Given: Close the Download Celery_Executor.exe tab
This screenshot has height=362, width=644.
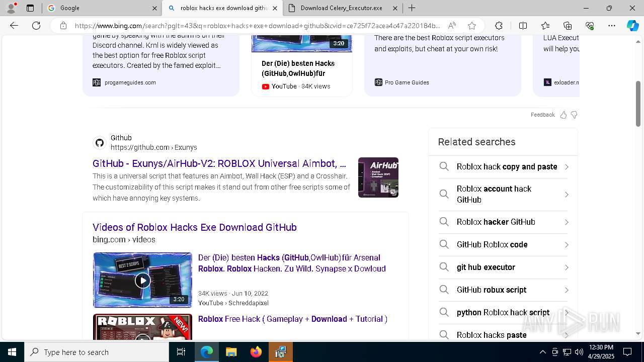Looking at the screenshot, I should 395,8.
